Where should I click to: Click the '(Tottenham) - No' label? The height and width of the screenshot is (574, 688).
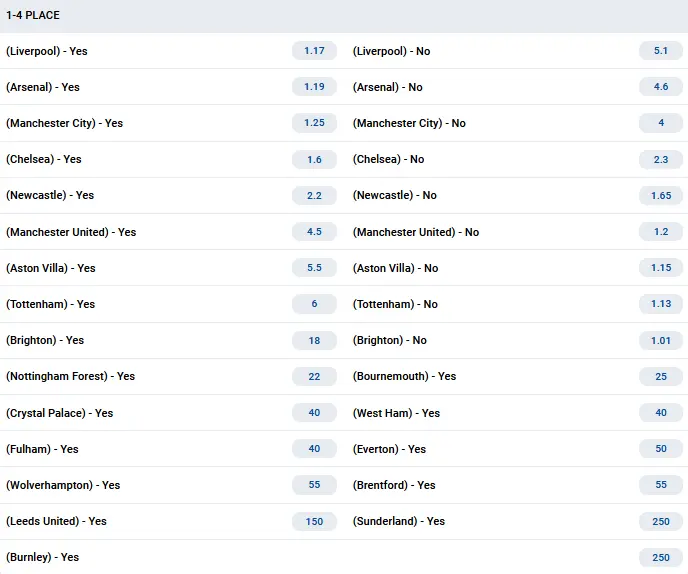(x=395, y=304)
